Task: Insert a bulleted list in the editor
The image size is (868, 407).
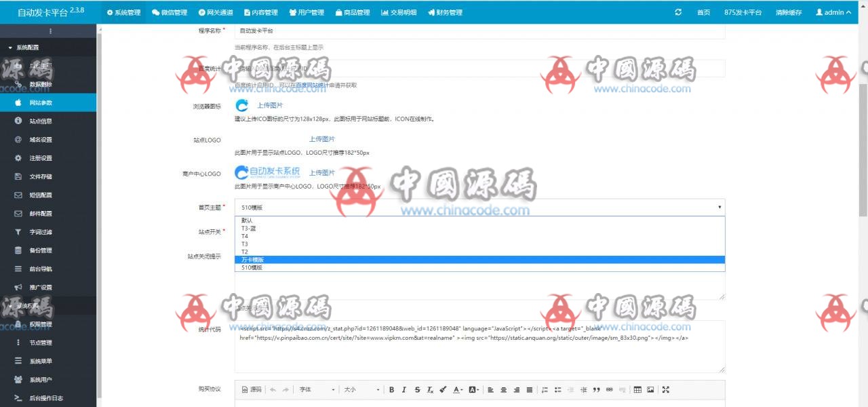Action: tap(557, 389)
